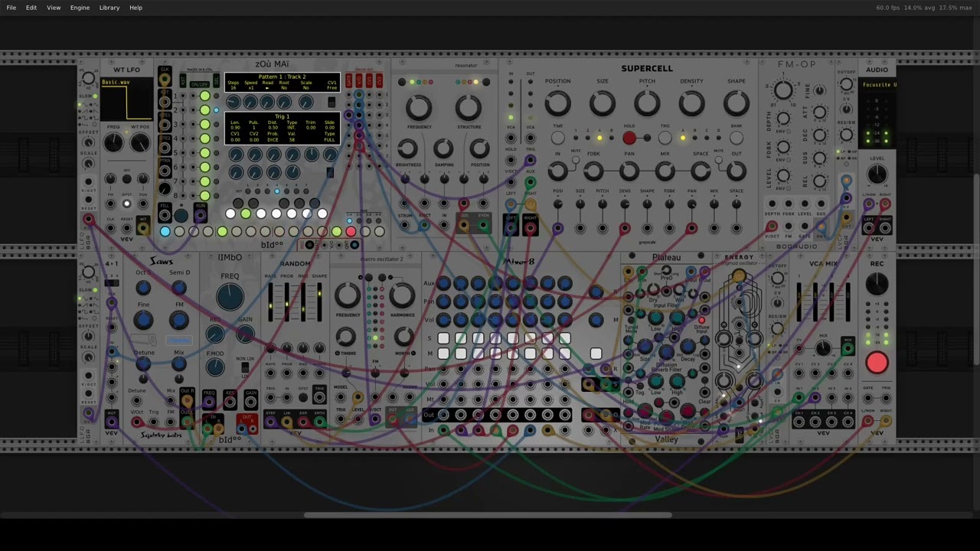Image resolution: width=980 pixels, height=551 pixels.
Task: Toggle the red HOLD button on Supercell
Action: pos(629,139)
